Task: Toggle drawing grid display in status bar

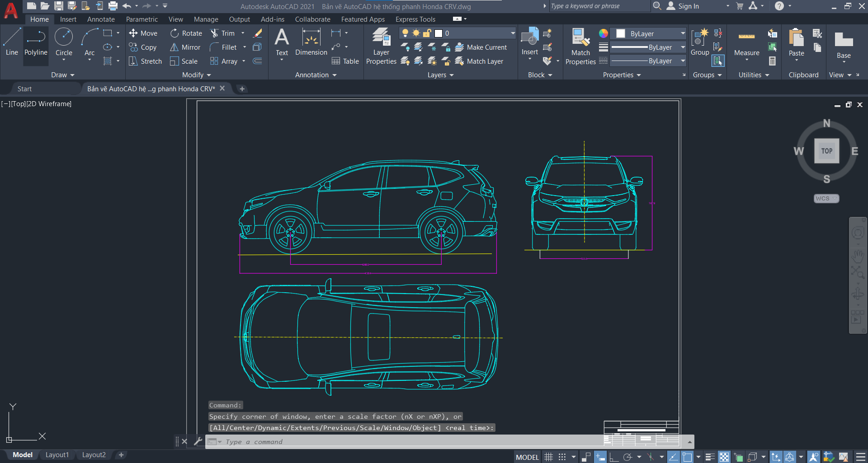Action: [x=548, y=457]
